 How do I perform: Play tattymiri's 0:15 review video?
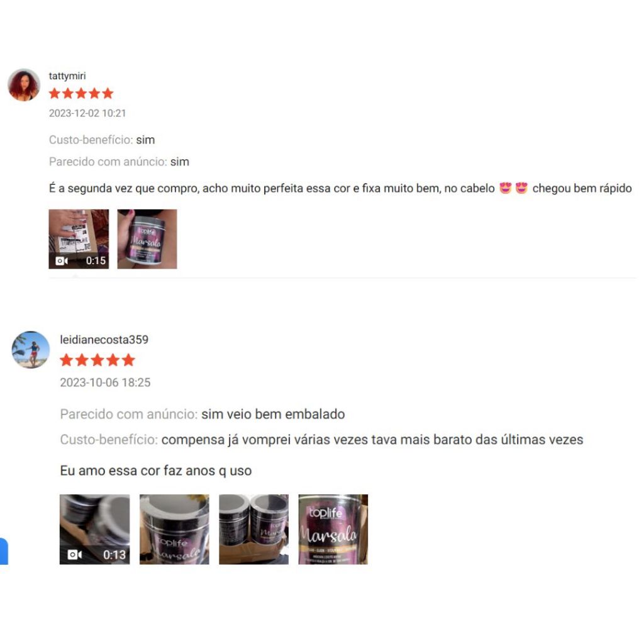[79, 239]
